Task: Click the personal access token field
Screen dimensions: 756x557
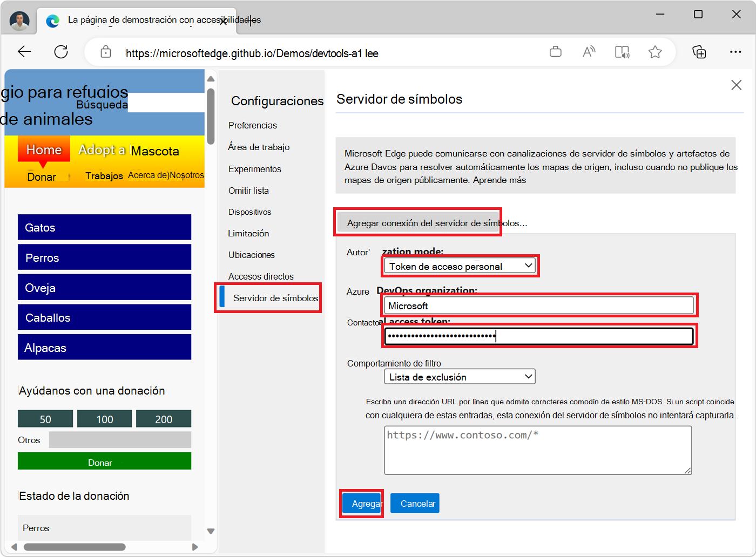Action: click(538, 336)
